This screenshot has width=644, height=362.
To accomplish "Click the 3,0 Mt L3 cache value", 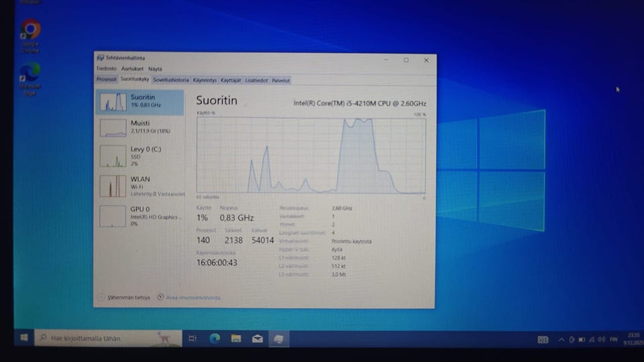I will tap(338, 275).
